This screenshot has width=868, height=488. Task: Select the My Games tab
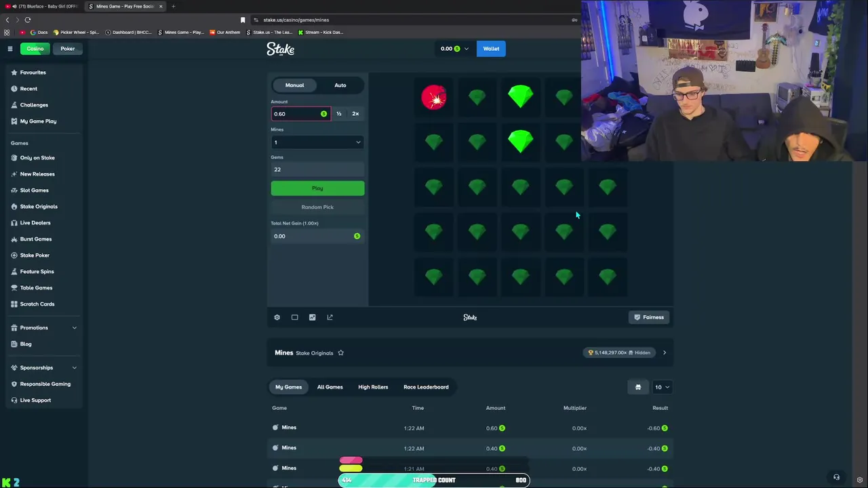tap(288, 387)
